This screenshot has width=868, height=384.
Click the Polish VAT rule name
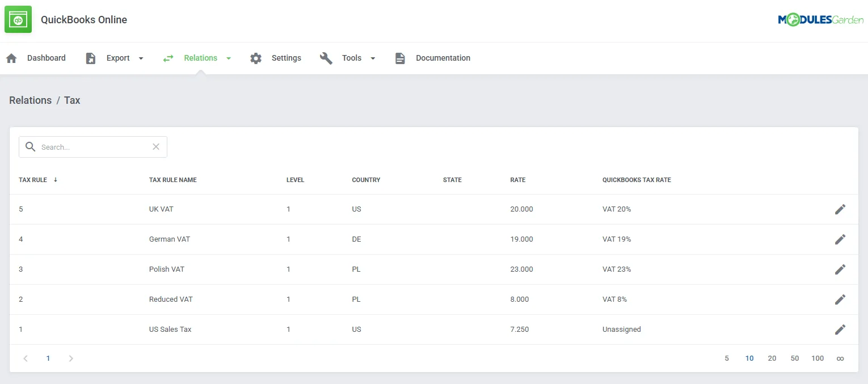167,269
